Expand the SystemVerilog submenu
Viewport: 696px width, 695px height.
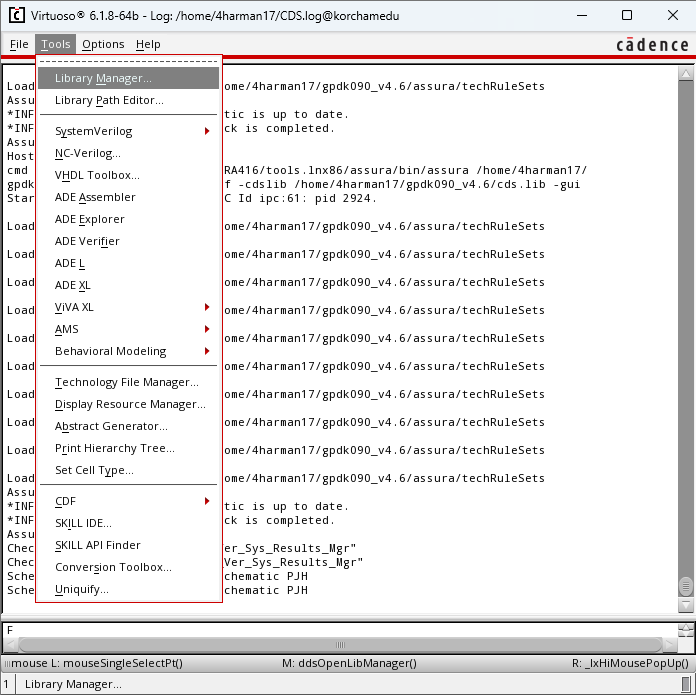click(128, 131)
